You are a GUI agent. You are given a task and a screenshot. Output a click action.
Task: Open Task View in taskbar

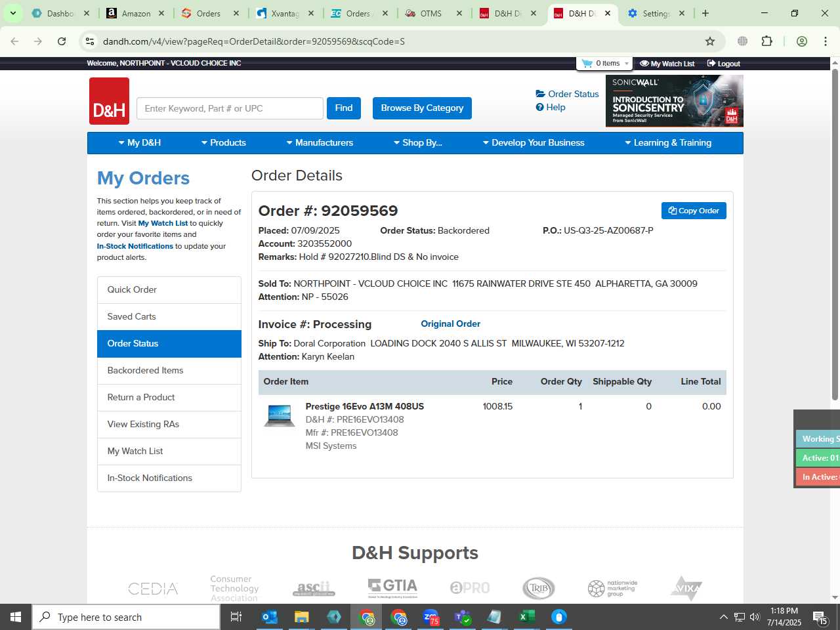[x=236, y=617]
